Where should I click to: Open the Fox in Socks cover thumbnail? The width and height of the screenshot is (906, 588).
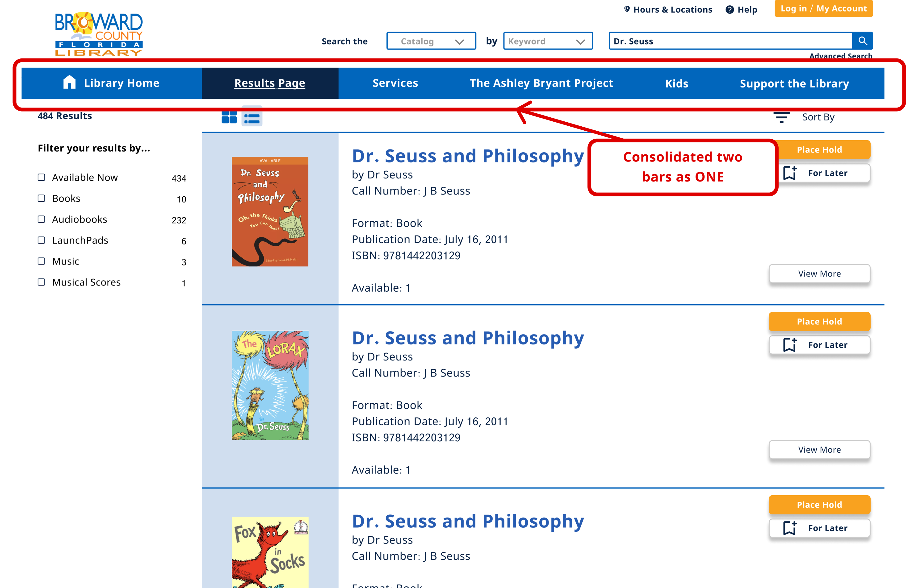click(270, 552)
